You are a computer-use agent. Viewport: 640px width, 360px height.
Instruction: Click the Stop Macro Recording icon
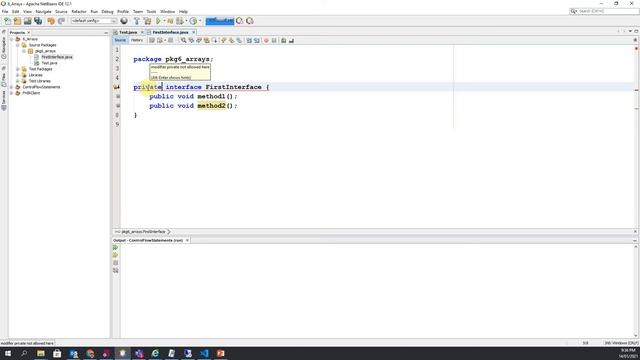(274, 40)
